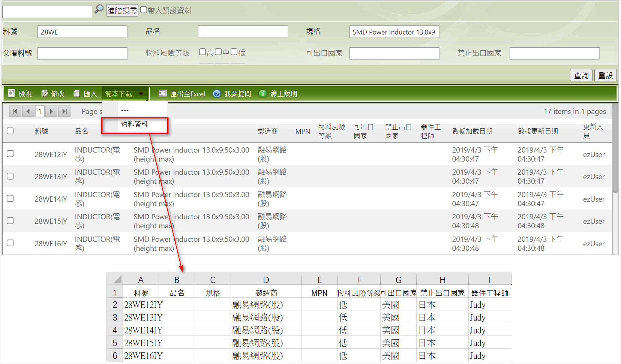
Task: Select the --- menu entry
Action: click(135, 110)
